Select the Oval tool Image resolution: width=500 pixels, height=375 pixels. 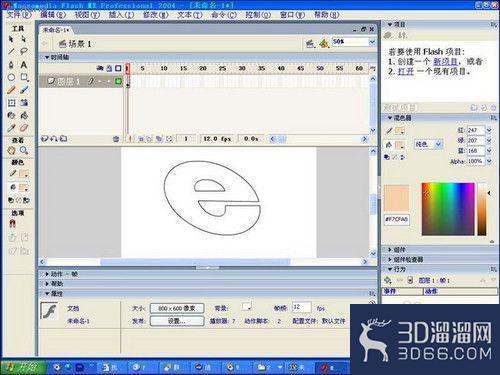11,77
